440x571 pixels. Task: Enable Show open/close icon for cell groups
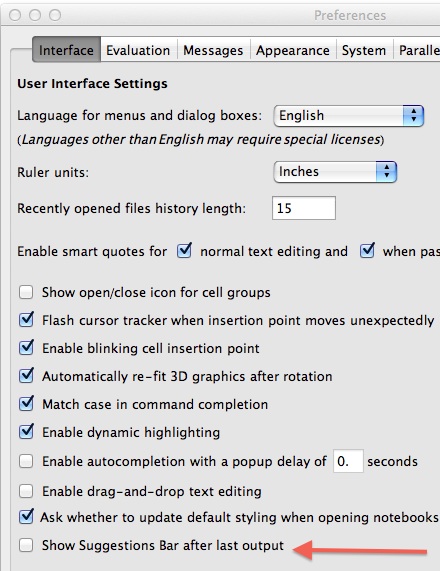click(26, 292)
